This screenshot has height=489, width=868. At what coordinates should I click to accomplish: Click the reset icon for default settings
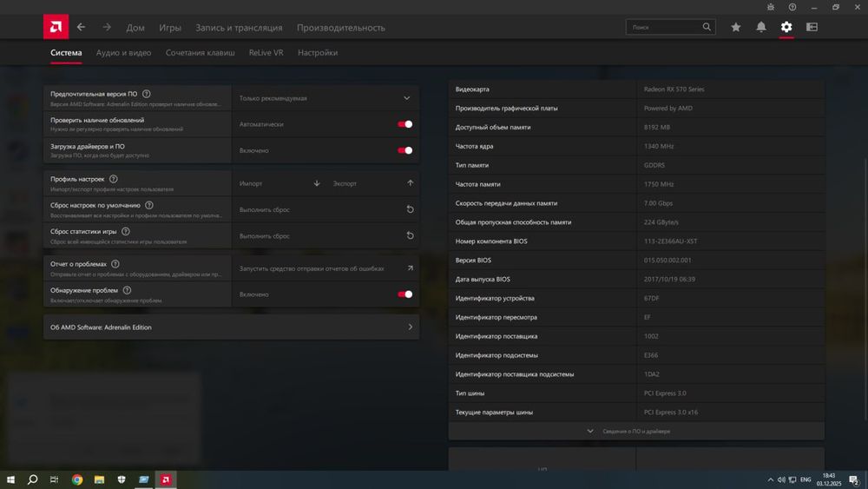(x=410, y=209)
